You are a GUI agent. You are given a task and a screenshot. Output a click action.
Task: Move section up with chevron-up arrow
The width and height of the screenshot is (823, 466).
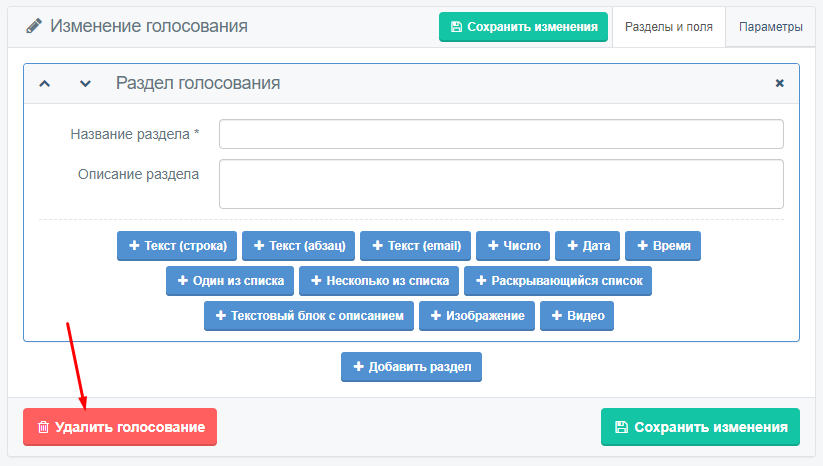click(x=45, y=83)
